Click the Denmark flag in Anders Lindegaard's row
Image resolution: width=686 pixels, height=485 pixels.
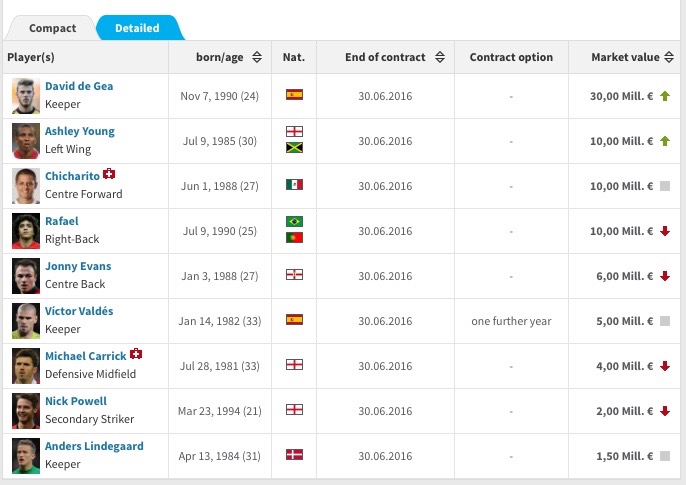tap(294, 455)
